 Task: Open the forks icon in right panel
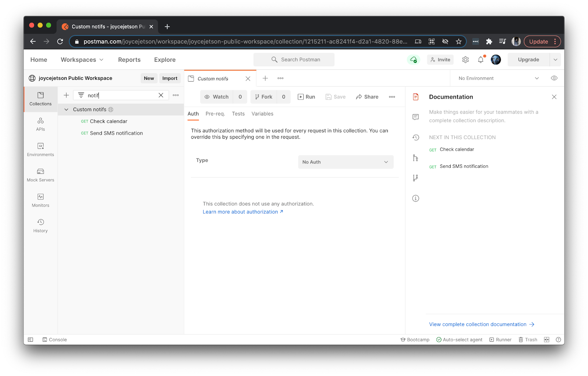[416, 178]
